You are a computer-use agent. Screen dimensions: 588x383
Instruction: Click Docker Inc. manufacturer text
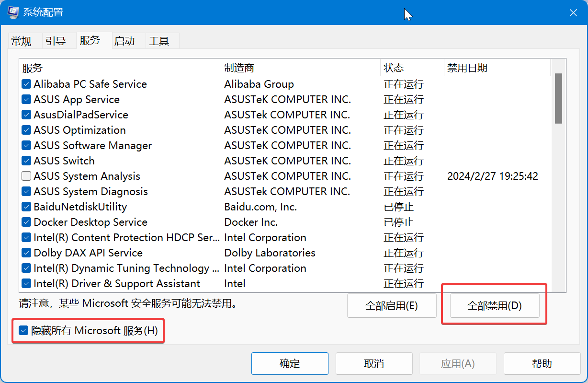(251, 222)
